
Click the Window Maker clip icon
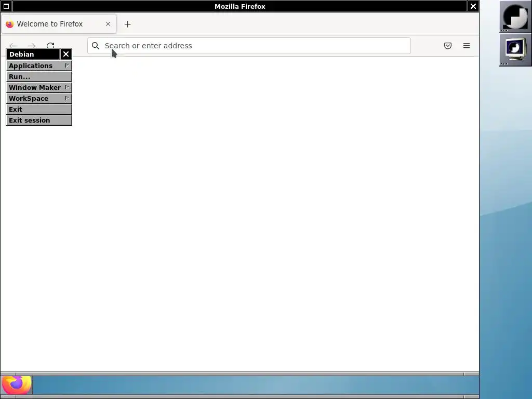515,17
